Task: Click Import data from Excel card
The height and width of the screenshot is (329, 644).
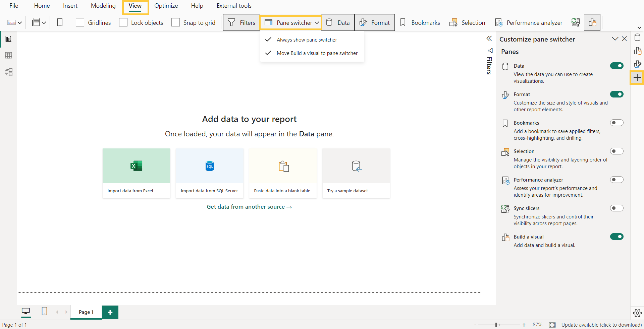Action: point(136,173)
